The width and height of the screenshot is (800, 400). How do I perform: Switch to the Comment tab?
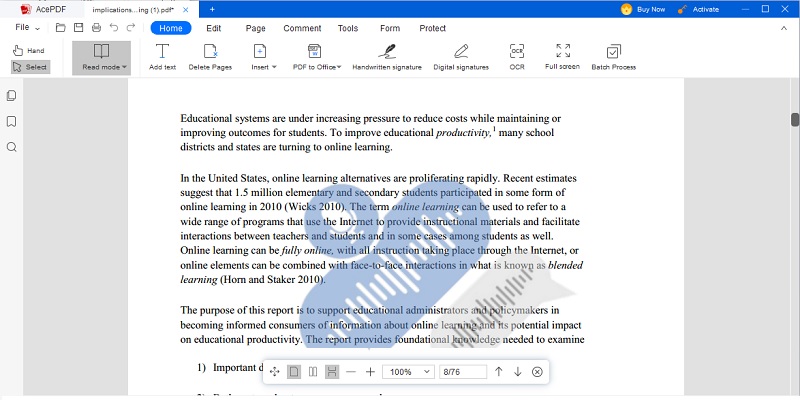(x=303, y=28)
